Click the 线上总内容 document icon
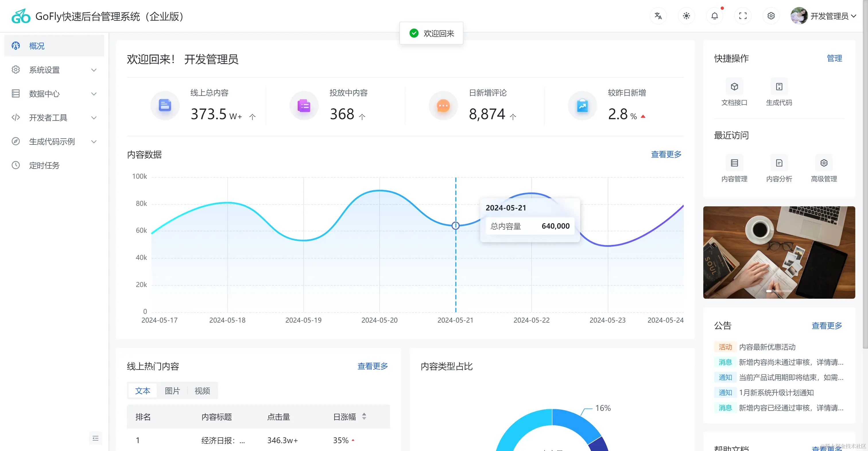This screenshot has height=451, width=868. (x=165, y=106)
